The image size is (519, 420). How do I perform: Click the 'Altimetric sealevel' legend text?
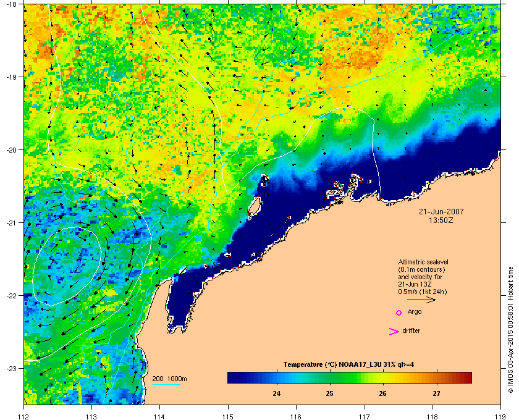423,262
